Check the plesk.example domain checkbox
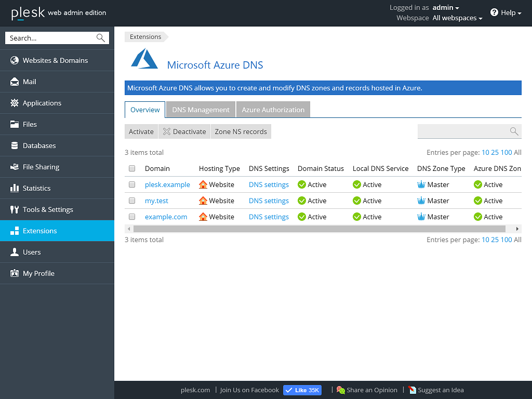Screen dimensions: 532x399 132,184
